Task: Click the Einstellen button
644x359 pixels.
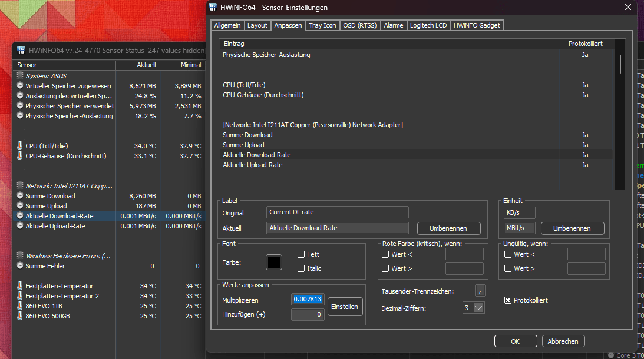Action: point(345,307)
